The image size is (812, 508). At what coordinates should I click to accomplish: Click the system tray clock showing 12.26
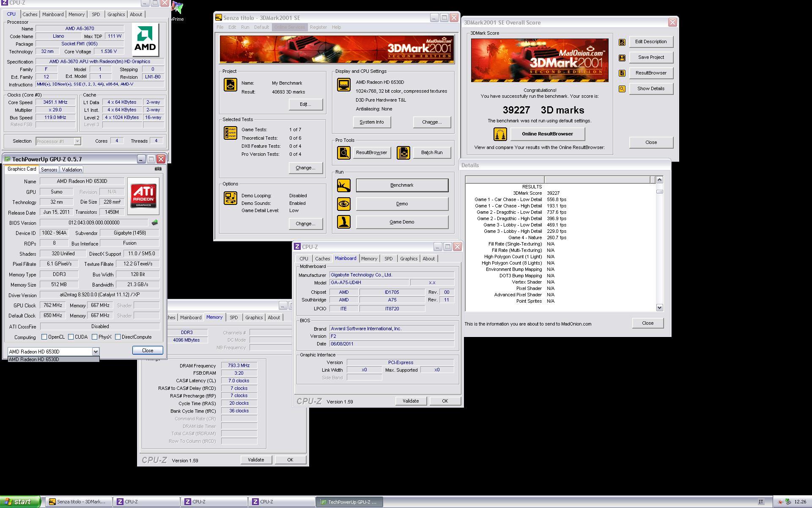click(800, 502)
